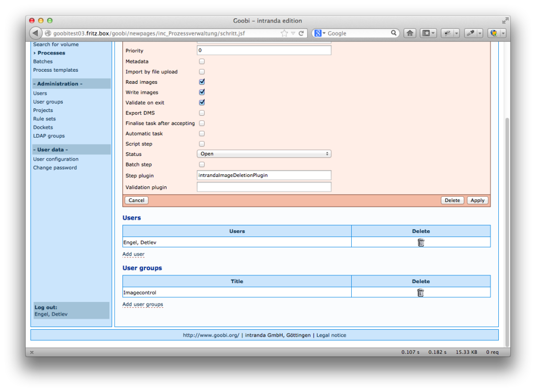Image resolution: width=536 pixels, height=392 pixels.
Task: Click the Imagecontrol user group table cell
Action: coord(237,293)
